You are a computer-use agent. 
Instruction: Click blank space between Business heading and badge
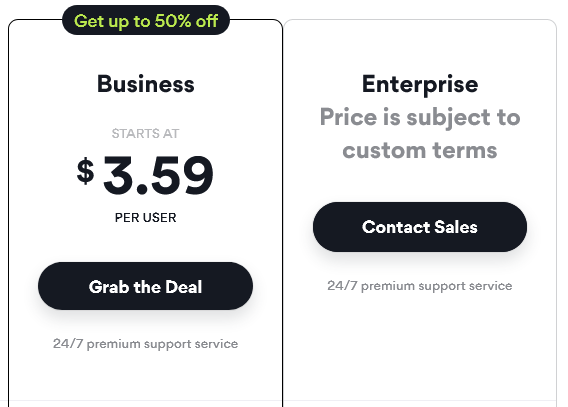pyautogui.click(x=146, y=54)
